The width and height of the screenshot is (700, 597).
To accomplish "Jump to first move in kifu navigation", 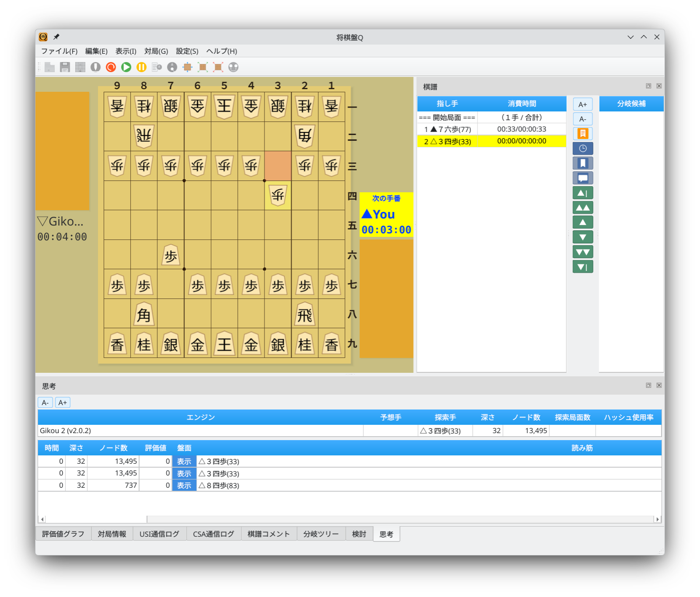I will [582, 193].
